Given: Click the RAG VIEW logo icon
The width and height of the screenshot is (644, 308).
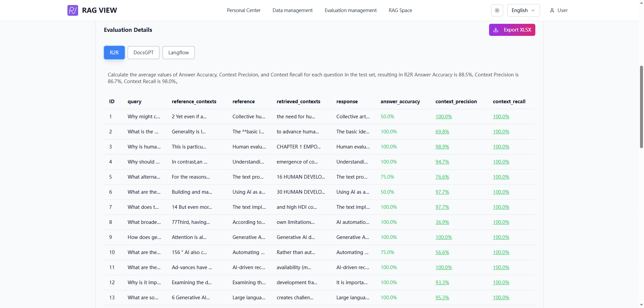Looking at the screenshot, I should [x=72, y=10].
